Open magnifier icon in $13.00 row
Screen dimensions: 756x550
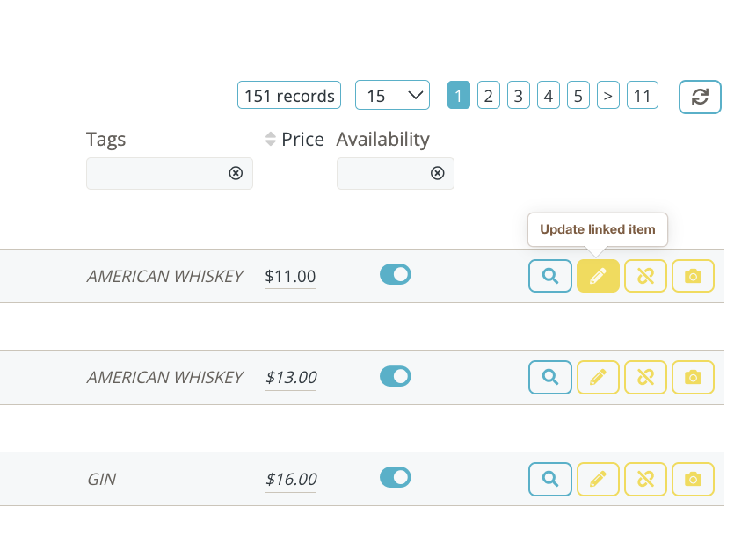550,377
